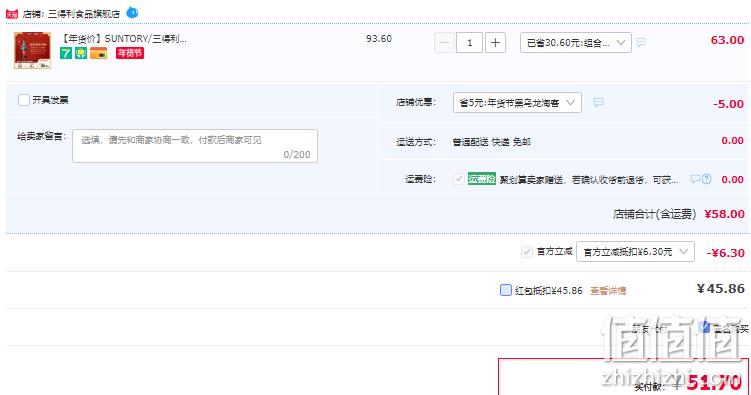Click the green shield guarantee badge icon
The width and height of the screenshot is (751, 395).
coord(81,53)
